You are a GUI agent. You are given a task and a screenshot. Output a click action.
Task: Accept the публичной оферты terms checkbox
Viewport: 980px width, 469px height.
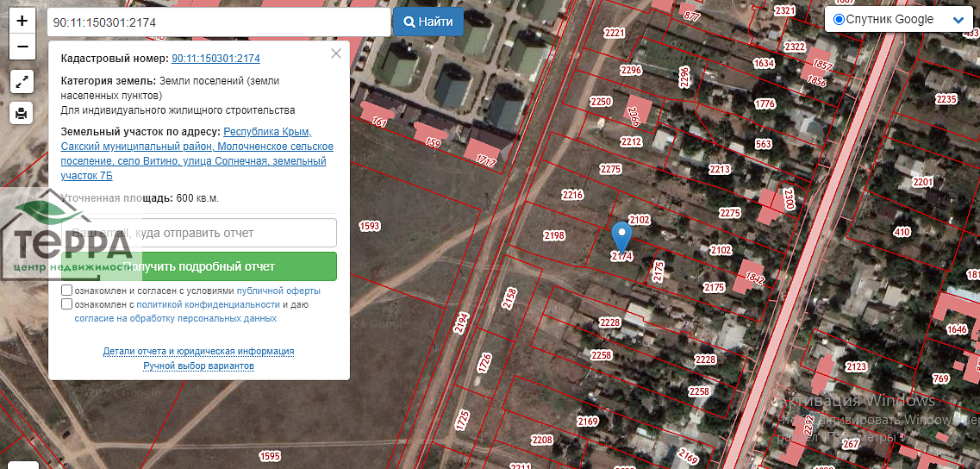click(x=67, y=291)
